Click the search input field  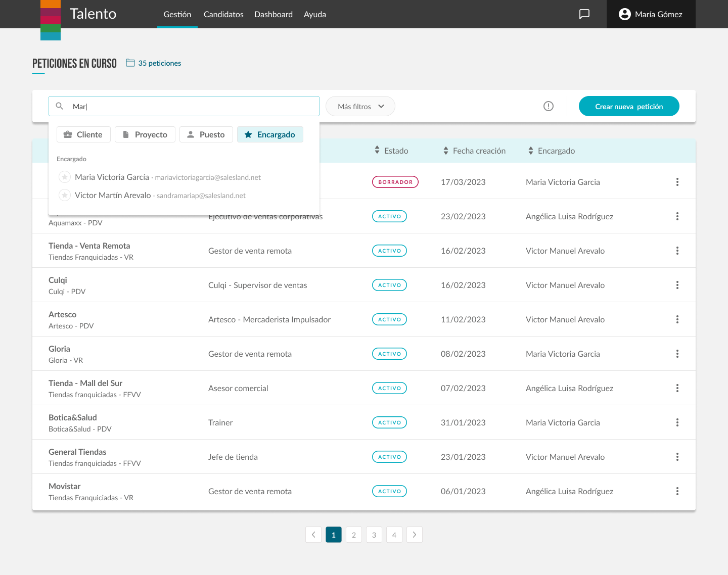(192, 106)
